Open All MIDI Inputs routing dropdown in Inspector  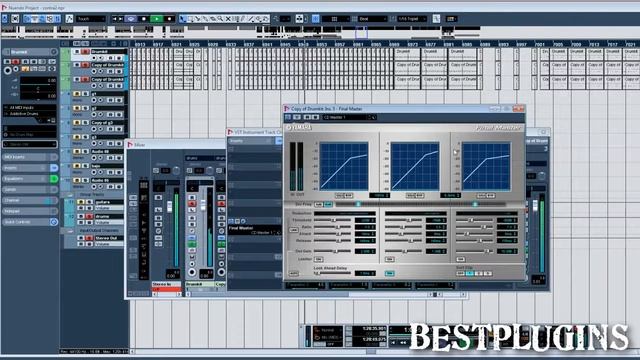coord(30,108)
